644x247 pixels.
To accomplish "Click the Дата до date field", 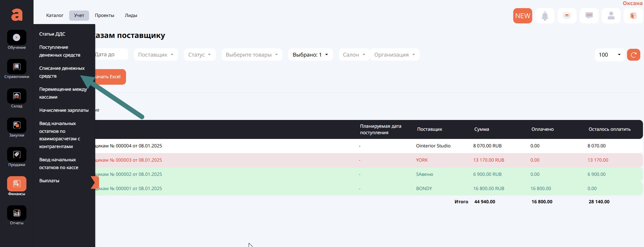I will [x=110, y=55].
